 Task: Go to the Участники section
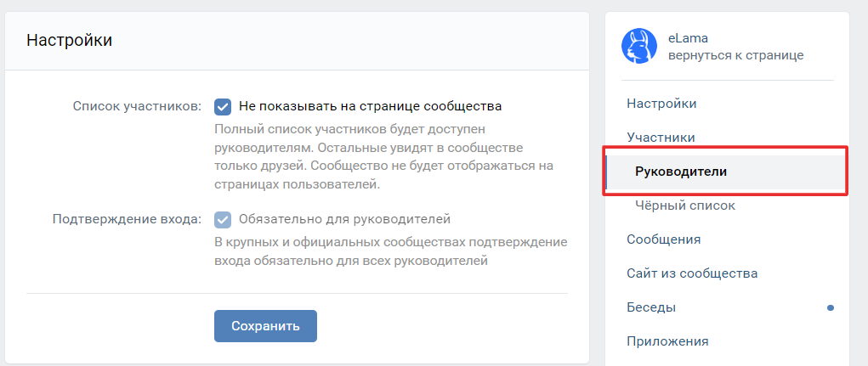[661, 137]
